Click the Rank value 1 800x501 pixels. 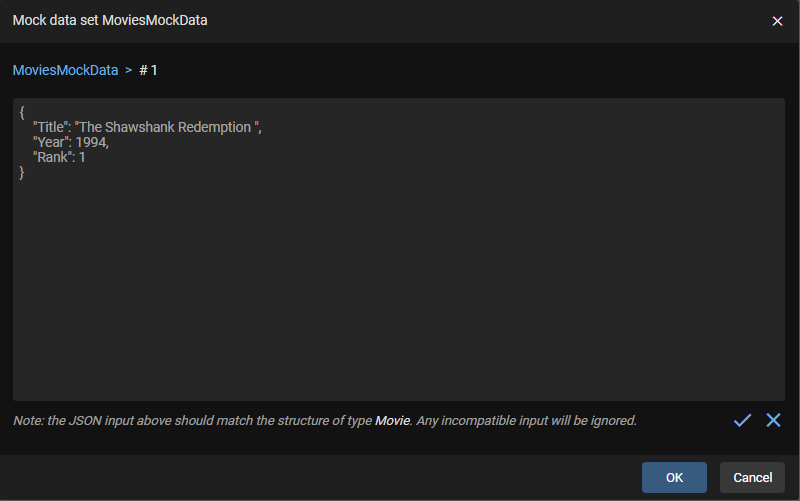point(82,158)
